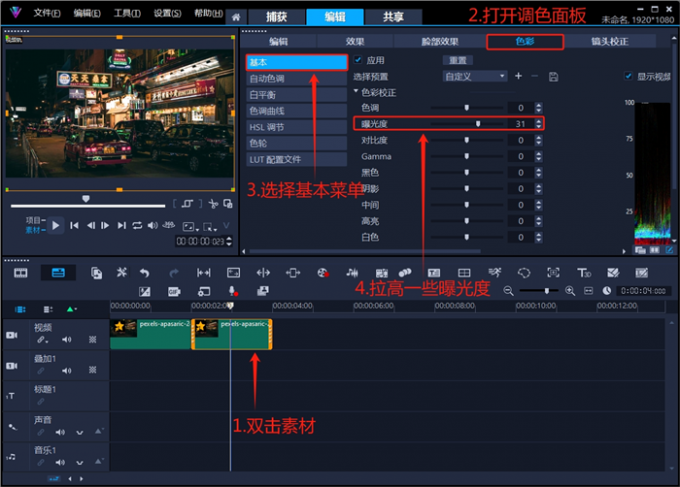
Task: Toggle the 显示视频 scope checkbox
Action: point(628,76)
